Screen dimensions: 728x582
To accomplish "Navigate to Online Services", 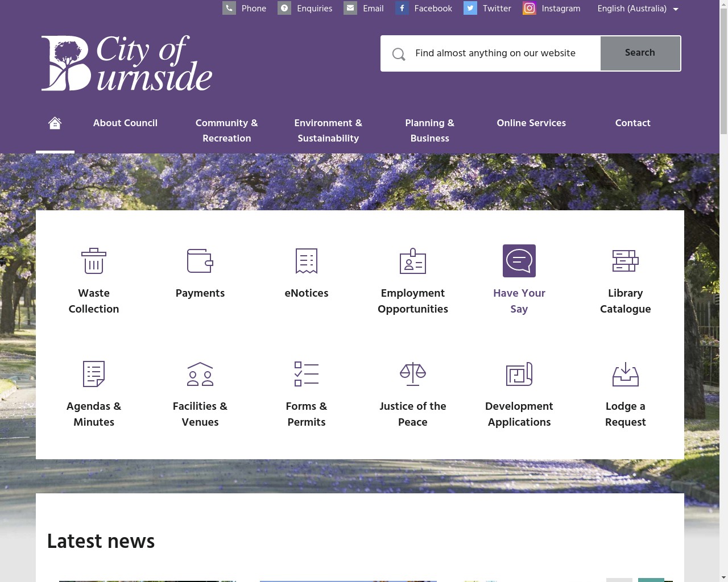I will point(531,123).
